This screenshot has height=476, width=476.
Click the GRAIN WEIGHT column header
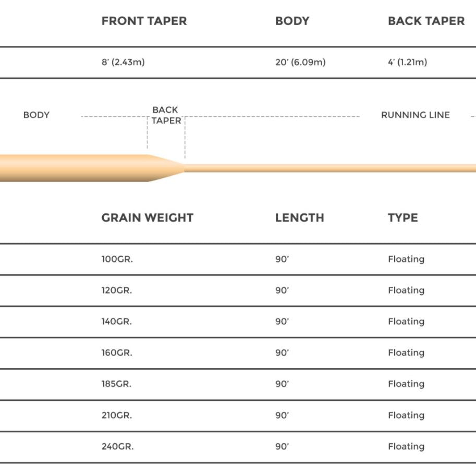point(147,218)
